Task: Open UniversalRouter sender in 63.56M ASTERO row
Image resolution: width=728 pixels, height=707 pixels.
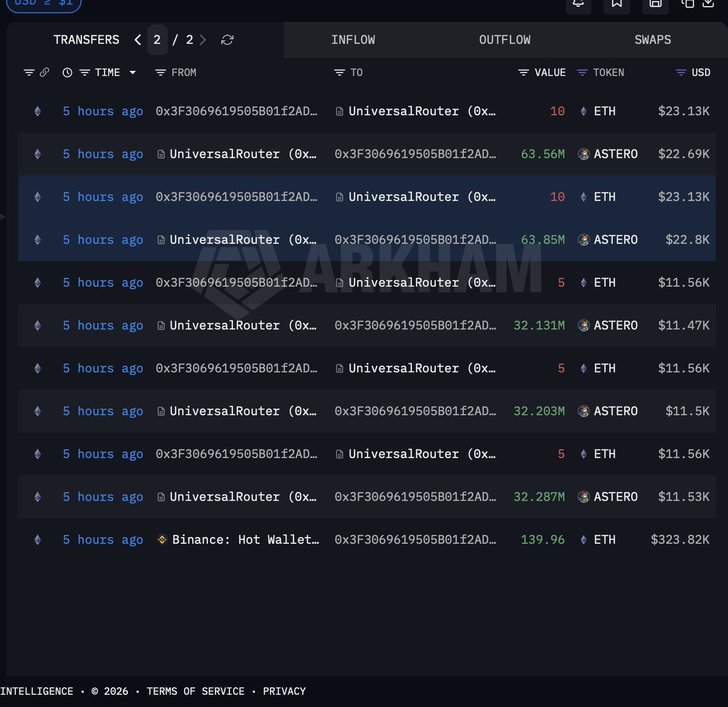Action: (x=243, y=154)
